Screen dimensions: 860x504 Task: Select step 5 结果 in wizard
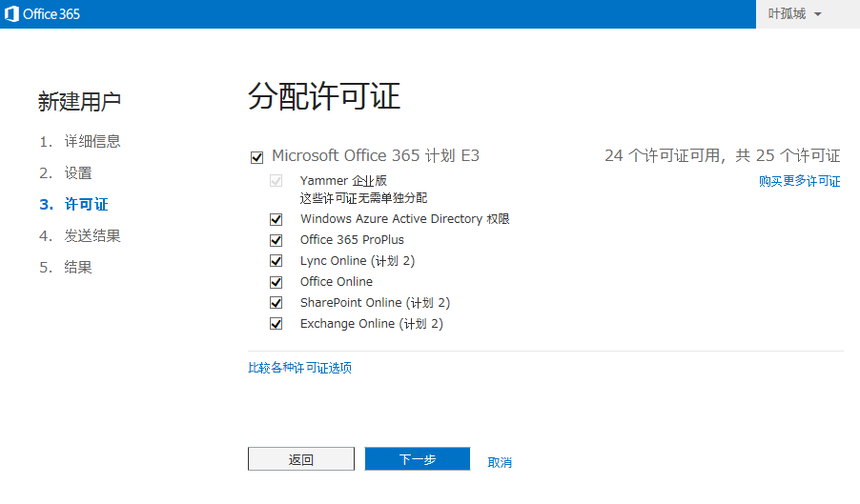pos(78,268)
